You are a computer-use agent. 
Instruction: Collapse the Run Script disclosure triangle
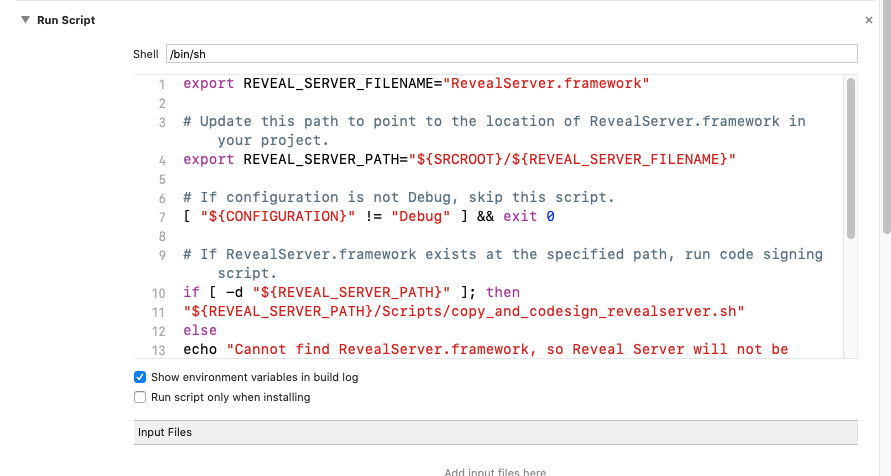pos(26,20)
